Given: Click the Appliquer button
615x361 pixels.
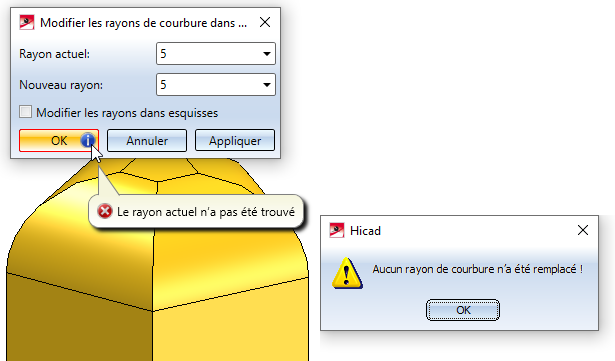Looking at the screenshot, I should pyautogui.click(x=235, y=140).
